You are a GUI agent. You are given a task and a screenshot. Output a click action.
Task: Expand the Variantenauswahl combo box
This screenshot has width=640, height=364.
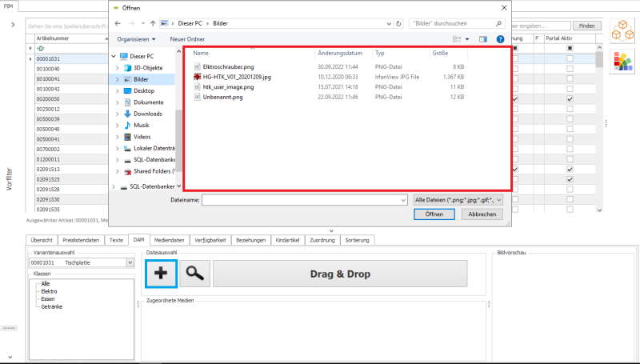pyautogui.click(x=130, y=262)
